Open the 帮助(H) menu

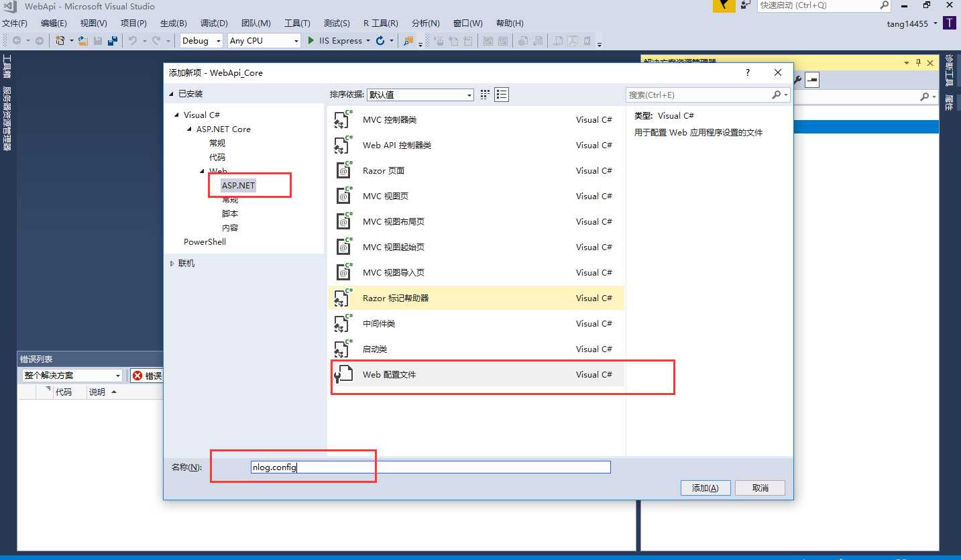[x=510, y=23]
